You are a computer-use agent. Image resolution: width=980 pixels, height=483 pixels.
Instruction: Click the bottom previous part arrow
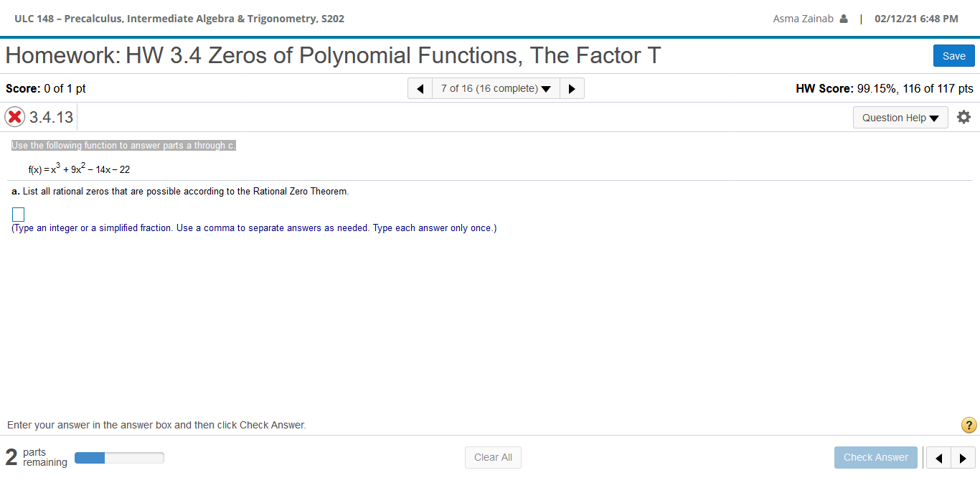click(x=938, y=457)
